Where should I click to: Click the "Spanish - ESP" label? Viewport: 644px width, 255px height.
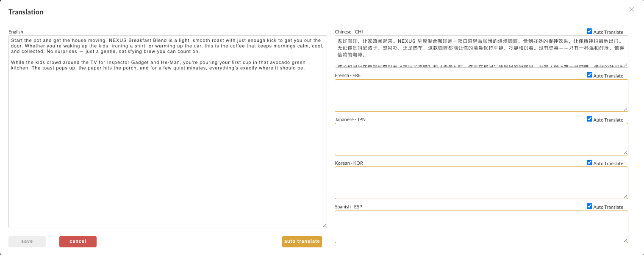coord(348,207)
